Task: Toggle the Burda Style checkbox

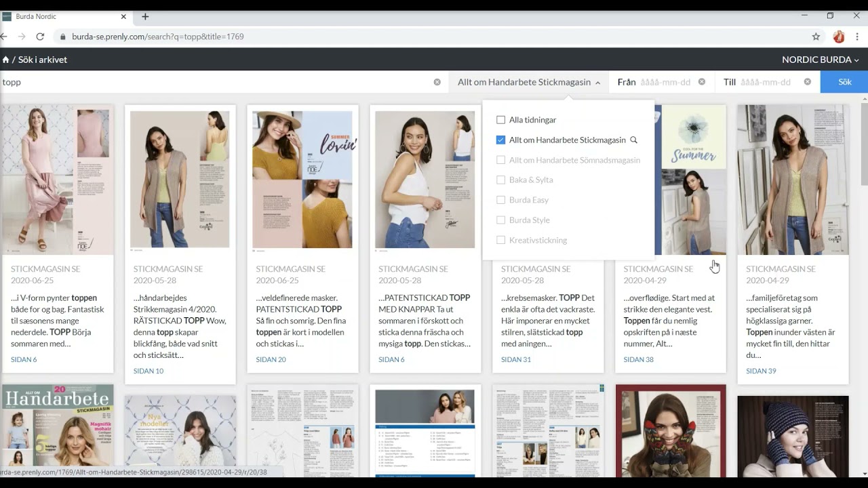Action: coord(501,220)
